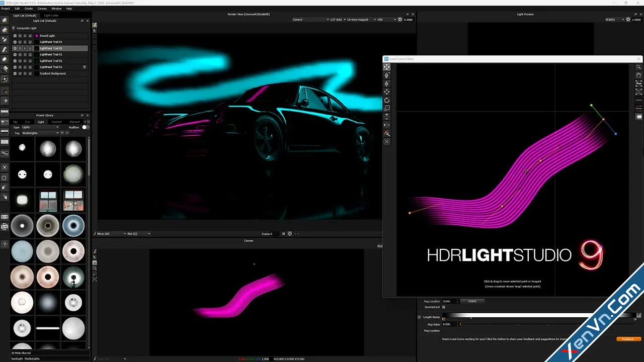Click the Length Ramp expander arrow
The height and width of the screenshot is (362, 644).
tap(420, 317)
